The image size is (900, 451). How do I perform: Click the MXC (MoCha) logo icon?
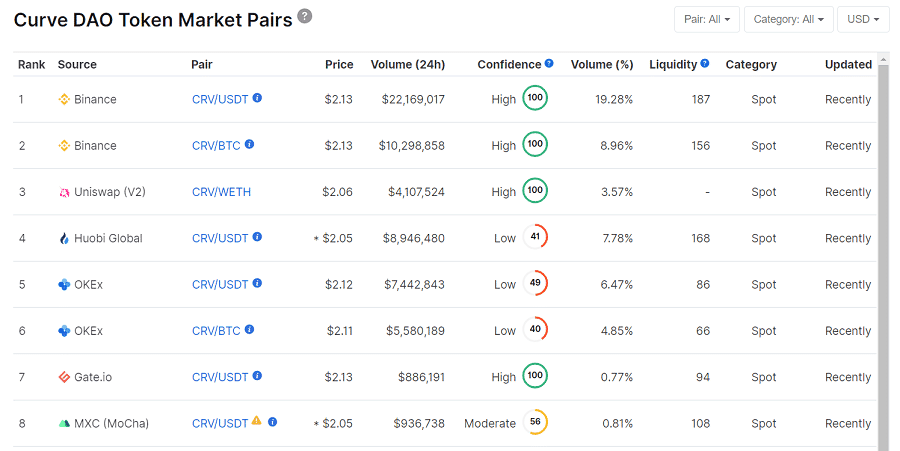coord(64,423)
